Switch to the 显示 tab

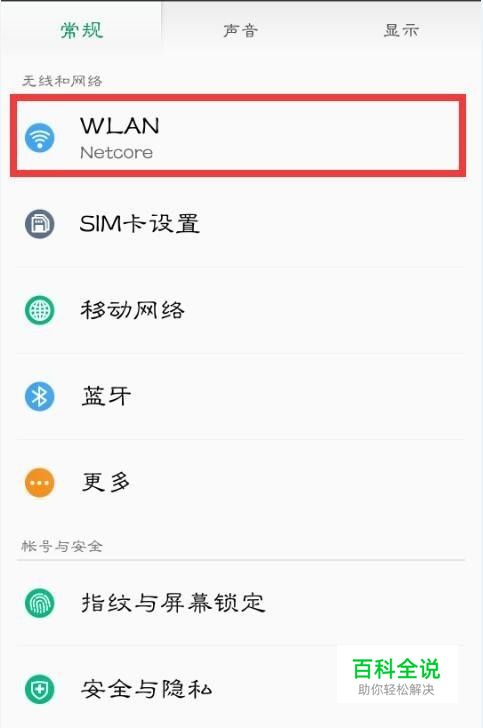402,31
